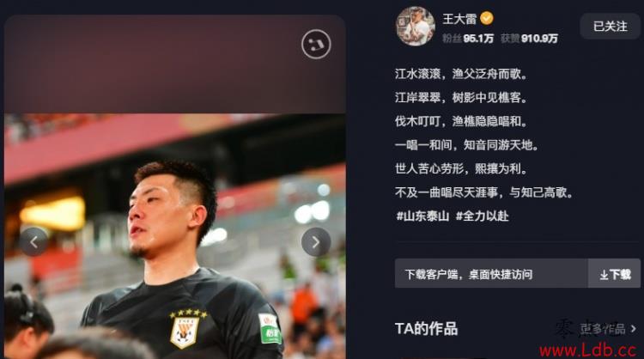Show the previous image with left arrow
Viewport: 644px width, 359px height.
(33, 242)
